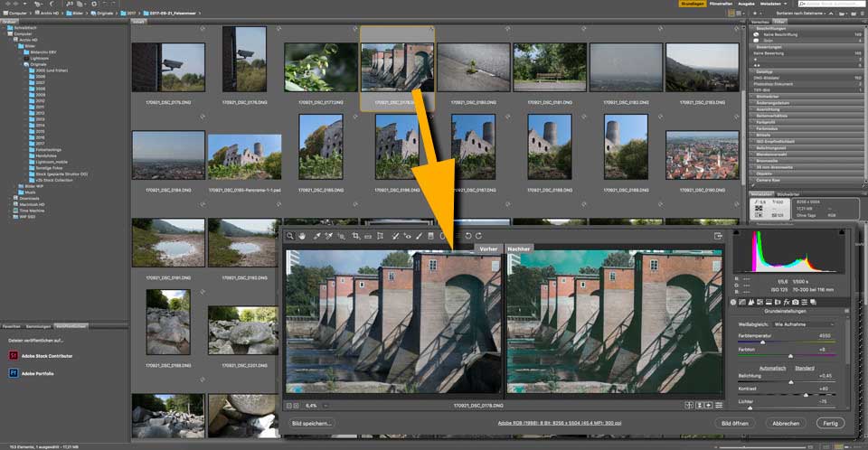868x450 pixels.
Task: Switch to the Nachher preview tab
Action: 518,248
